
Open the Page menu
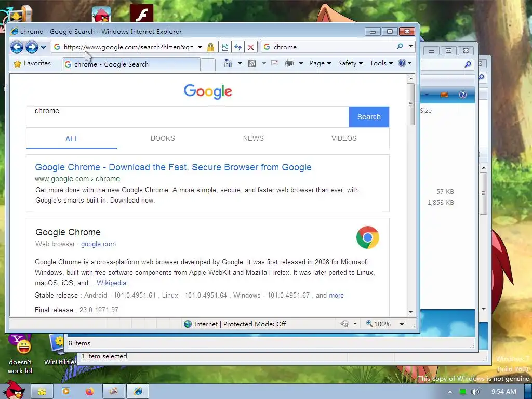[x=320, y=63]
